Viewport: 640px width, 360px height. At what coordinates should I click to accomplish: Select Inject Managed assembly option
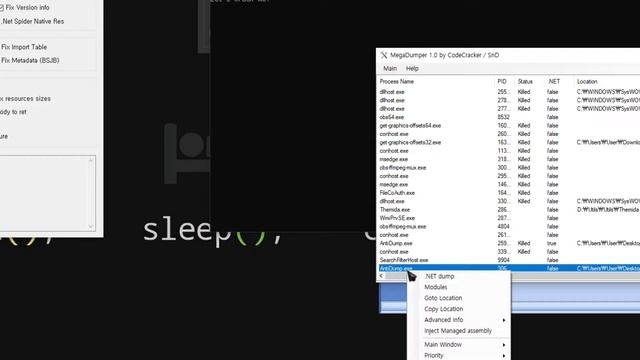(458, 331)
